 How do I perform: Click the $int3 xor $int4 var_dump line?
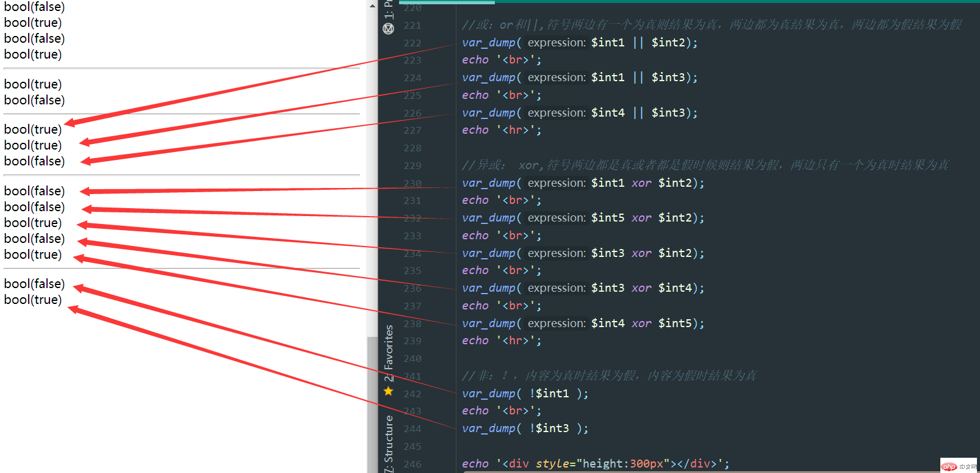[x=583, y=287]
